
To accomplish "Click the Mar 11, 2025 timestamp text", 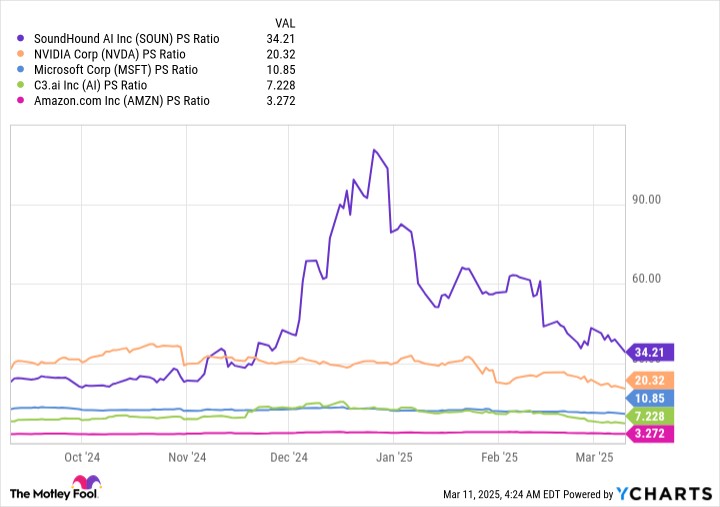I will click(x=501, y=495).
